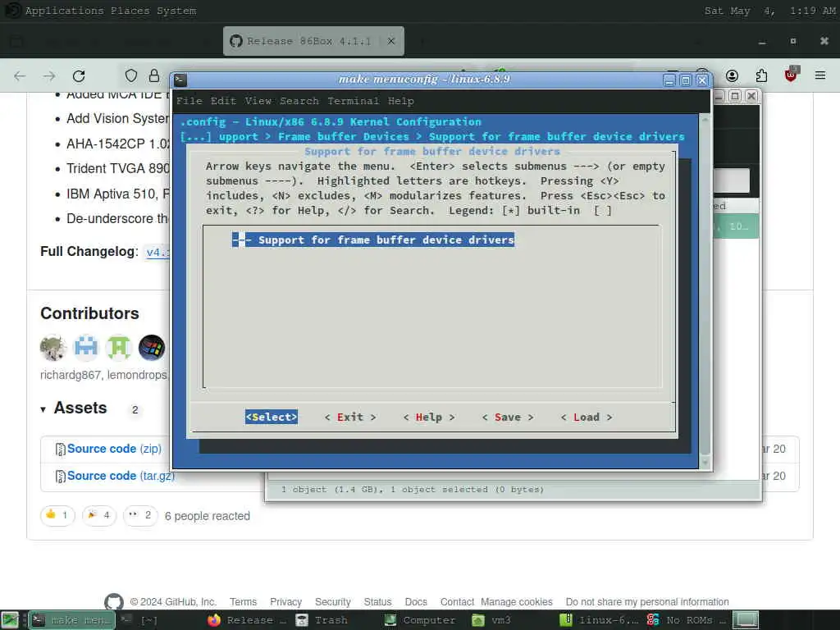Collapse the Assets section triangle

(43, 410)
